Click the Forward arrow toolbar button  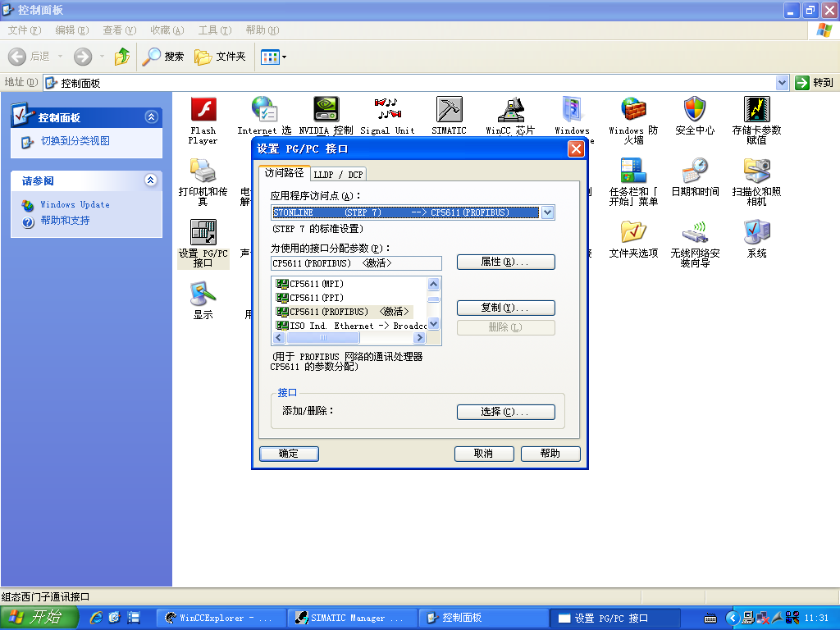83,57
